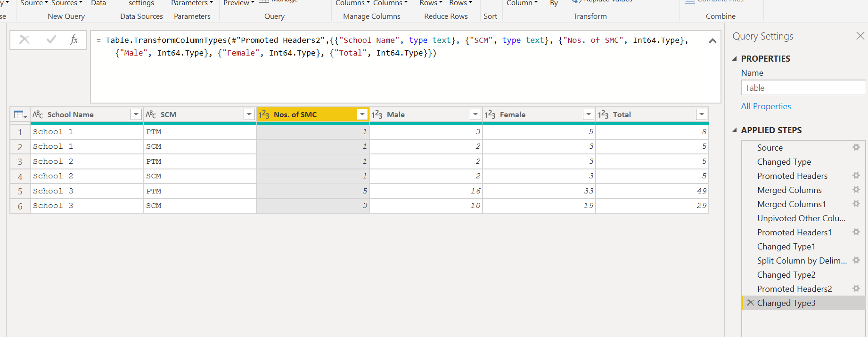Open the fx function insert button
The height and width of the screenshot is (337, 868).
74,40
